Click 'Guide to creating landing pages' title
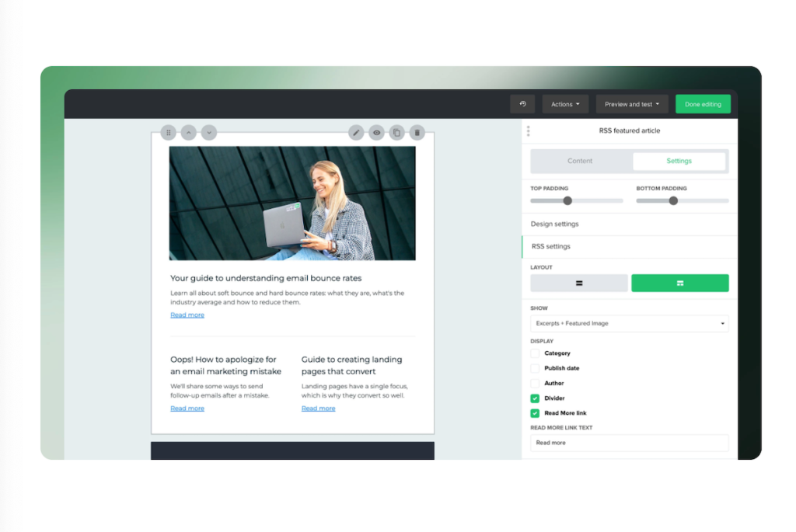796x532 pixels. click(x=352, y=365)
